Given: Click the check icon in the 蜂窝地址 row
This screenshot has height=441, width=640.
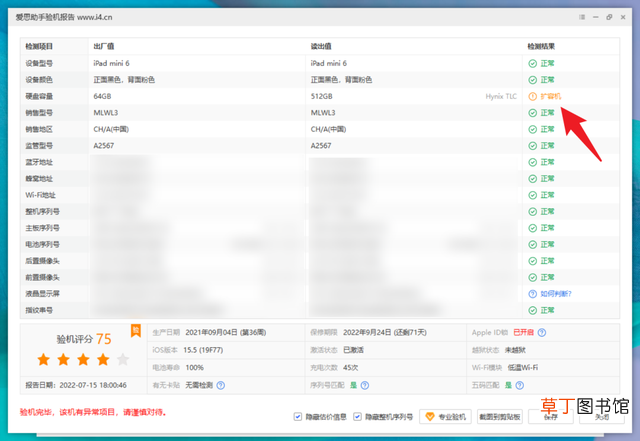Looking at the screenshot, I should point(533,179).
